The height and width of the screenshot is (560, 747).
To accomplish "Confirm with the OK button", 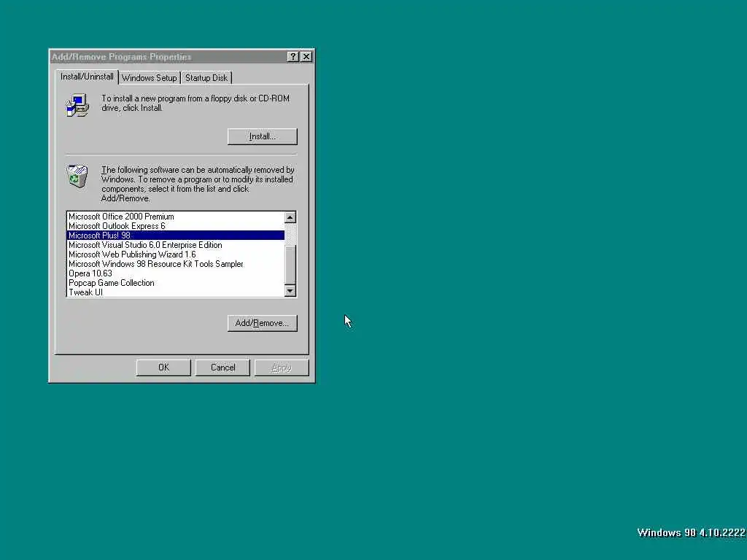I will pos(163,367).
